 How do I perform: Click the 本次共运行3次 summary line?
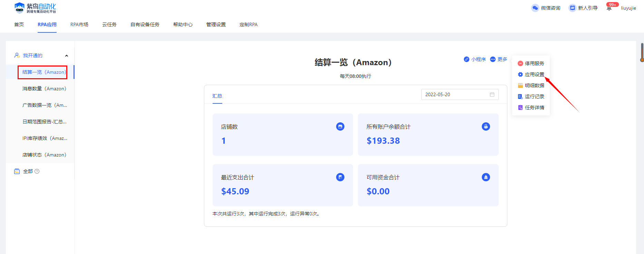(x=266, y=214)
